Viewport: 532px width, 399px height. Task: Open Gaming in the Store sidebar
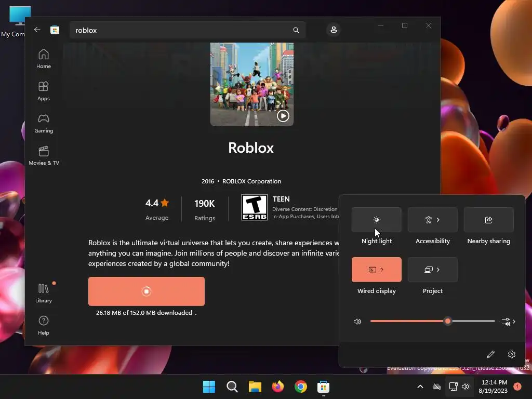coord(44,124)
